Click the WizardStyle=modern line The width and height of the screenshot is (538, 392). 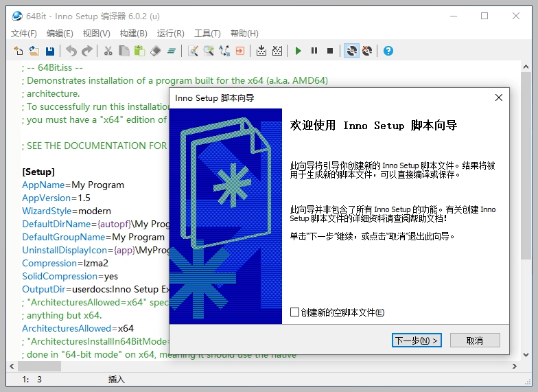tap(67, 211)
